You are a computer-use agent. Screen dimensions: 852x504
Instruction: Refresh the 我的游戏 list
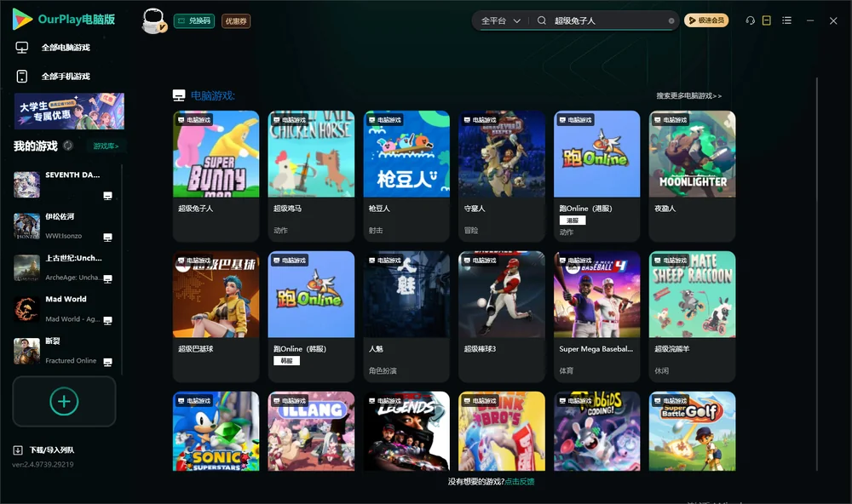point(68,146)
